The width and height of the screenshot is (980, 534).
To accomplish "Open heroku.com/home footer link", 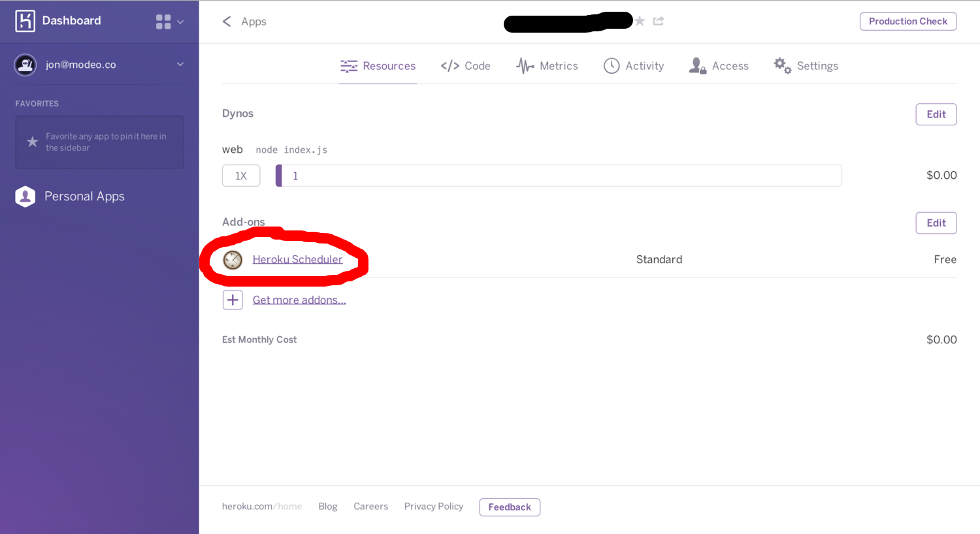I will (262, 507).
